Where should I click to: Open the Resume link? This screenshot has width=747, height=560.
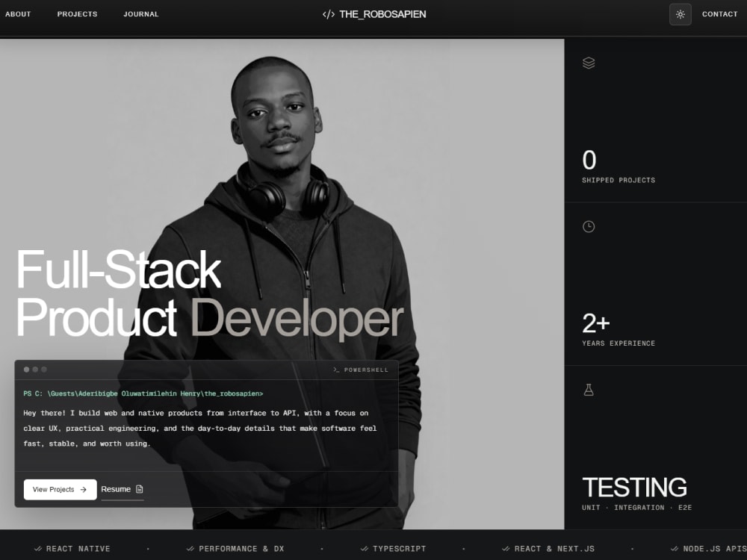pos(122,490)
